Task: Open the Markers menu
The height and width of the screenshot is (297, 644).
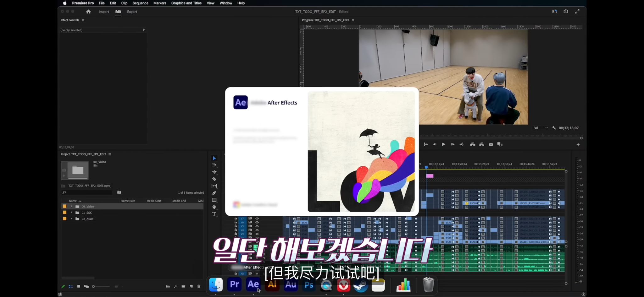Action: pos(159,3)
